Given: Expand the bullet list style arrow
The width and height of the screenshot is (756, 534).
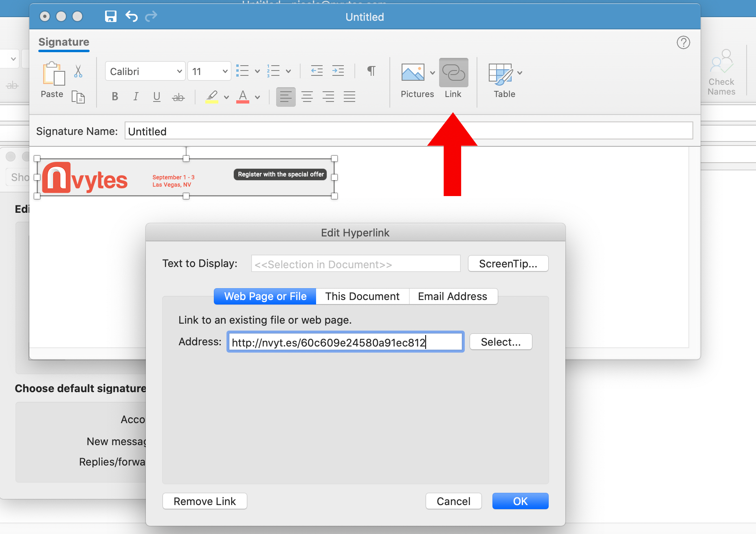Looking at the screenshot, I should coord(257,71).
